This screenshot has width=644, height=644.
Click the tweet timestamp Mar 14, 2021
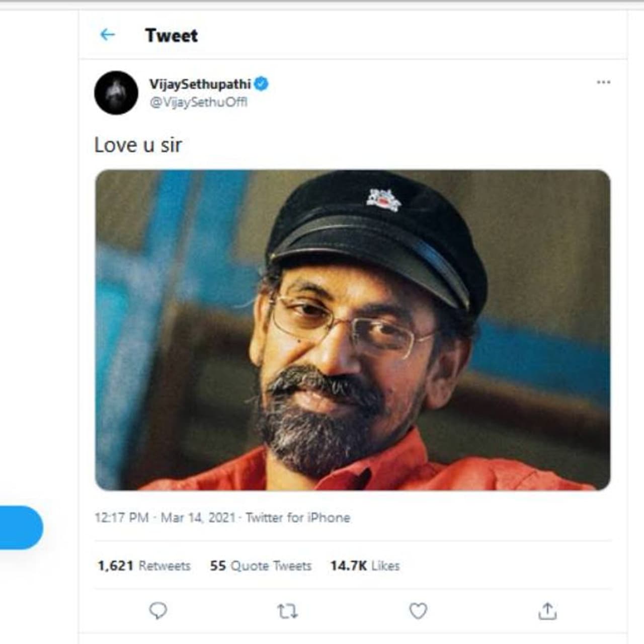click(x=198, y=517)
